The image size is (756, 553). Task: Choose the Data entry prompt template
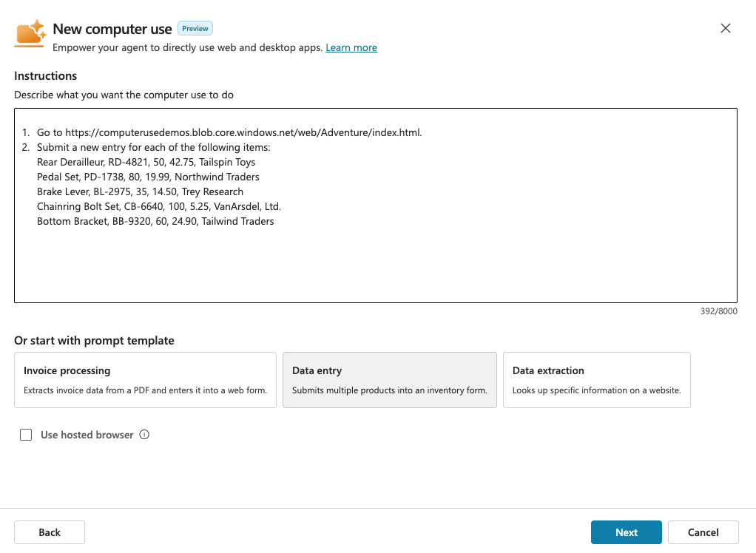[389, 380]
